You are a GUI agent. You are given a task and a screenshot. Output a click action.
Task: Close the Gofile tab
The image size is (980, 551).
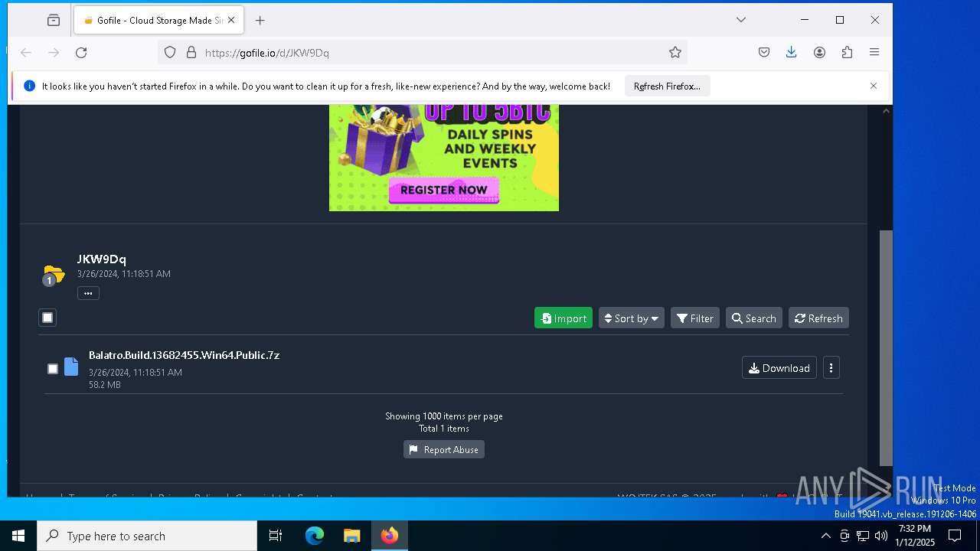(x=231, y=21)
